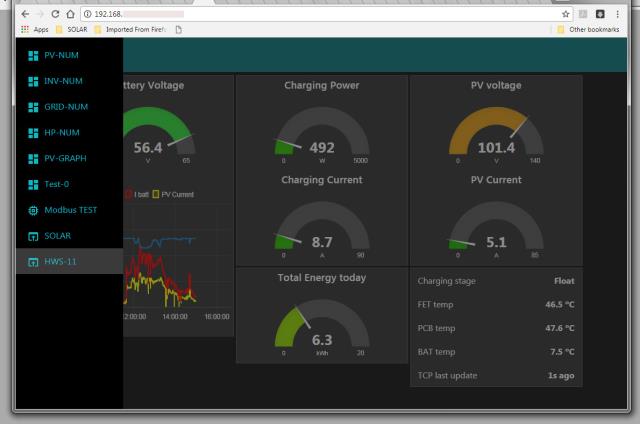Open the Chrome three-dot menu
The height and width of the screenshot is (424, 640).
(626, 12)
